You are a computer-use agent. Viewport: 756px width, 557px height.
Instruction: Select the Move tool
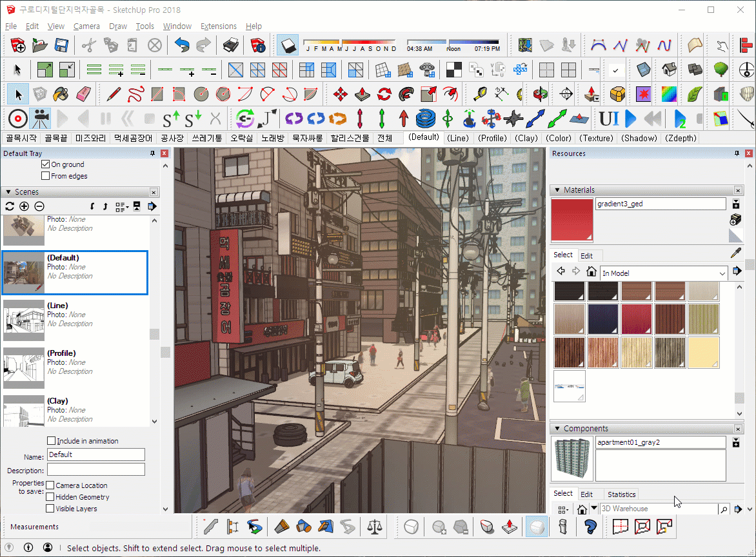click(341, 94)
